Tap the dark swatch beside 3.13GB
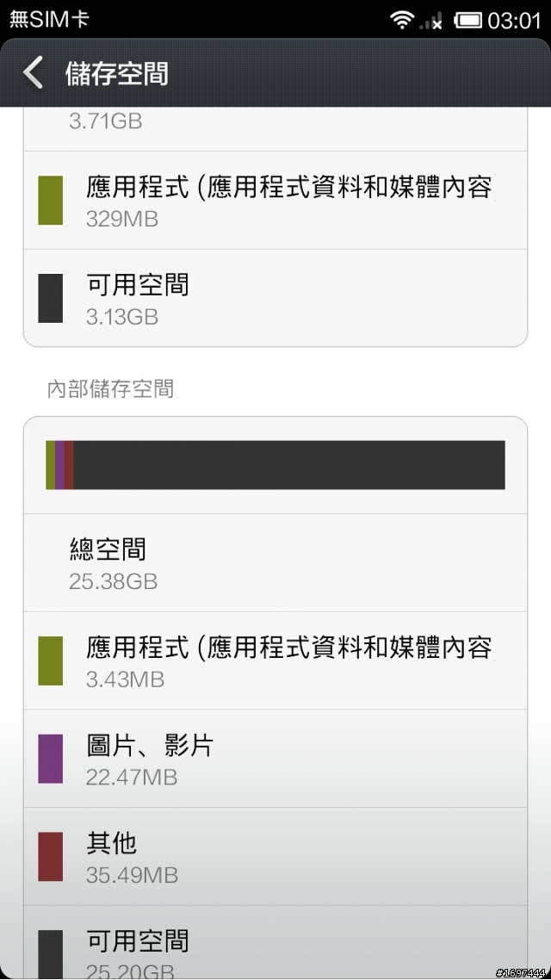Screen dimensions: 551x980 tap(51, 299)
